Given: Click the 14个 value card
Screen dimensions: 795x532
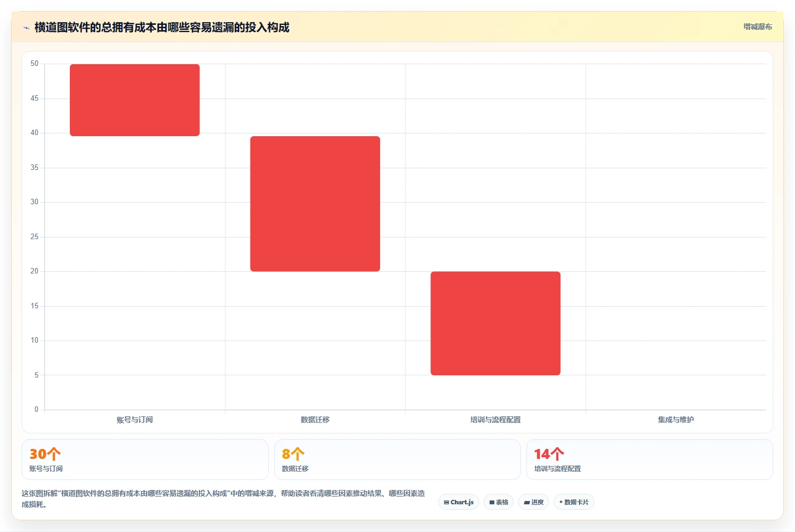Looking at the screenshot, I should tap(649, 459).
